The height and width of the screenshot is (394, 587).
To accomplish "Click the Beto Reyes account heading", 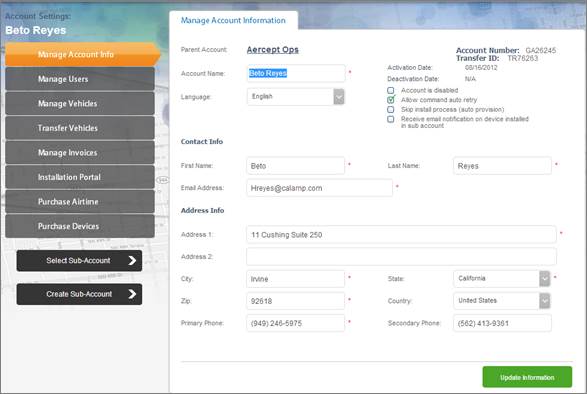I will coord(36,30).
